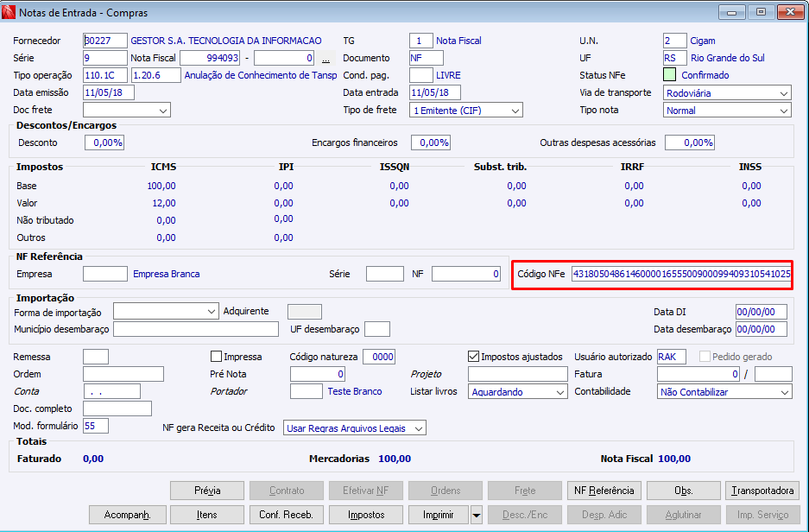
Task: Click the Mod. formulário field 55
Action: 96,426
